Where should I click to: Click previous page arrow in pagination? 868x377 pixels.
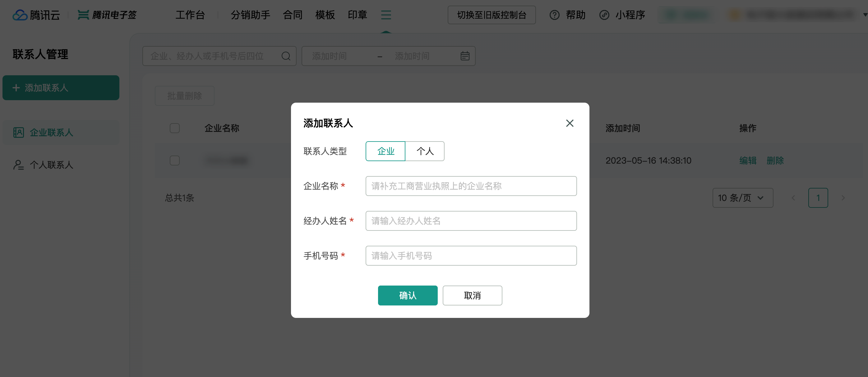point(793,198)
